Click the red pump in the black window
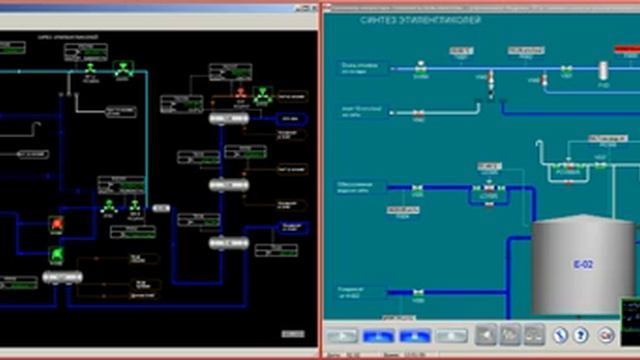Screen dimensions: 640x360 (57, 224)
